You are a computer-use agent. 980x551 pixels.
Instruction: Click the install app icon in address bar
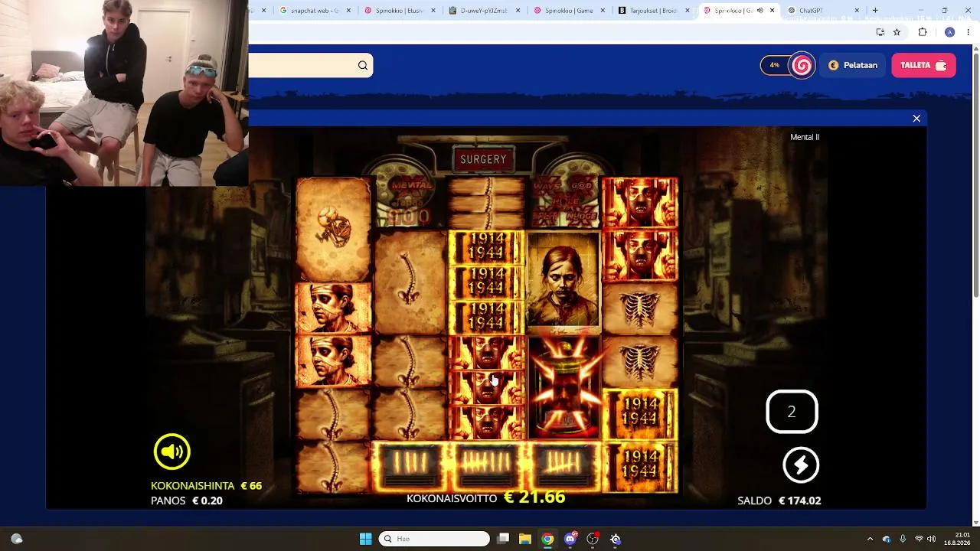(880, 32)
